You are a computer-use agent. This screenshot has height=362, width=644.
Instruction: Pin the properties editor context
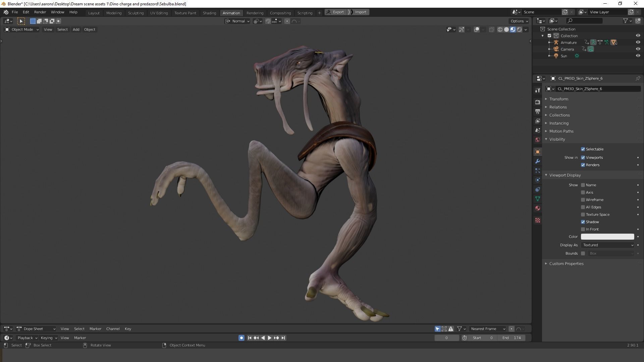638,78
